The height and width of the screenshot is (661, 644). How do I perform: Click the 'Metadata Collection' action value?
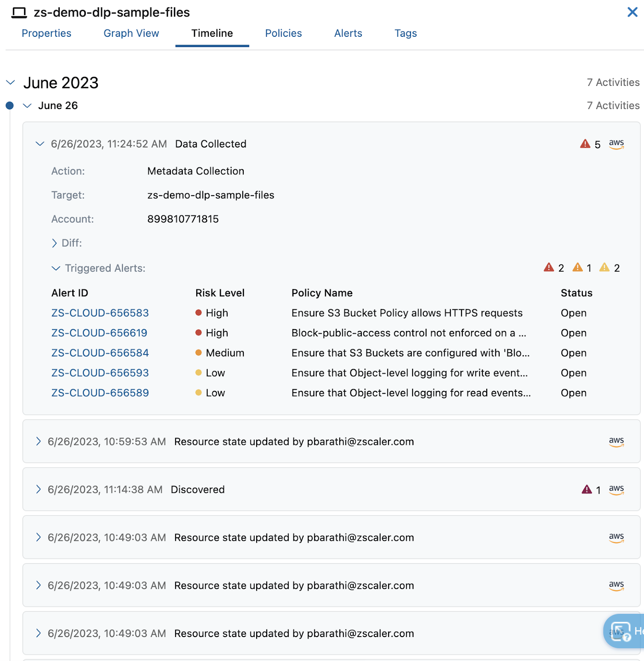196,171
